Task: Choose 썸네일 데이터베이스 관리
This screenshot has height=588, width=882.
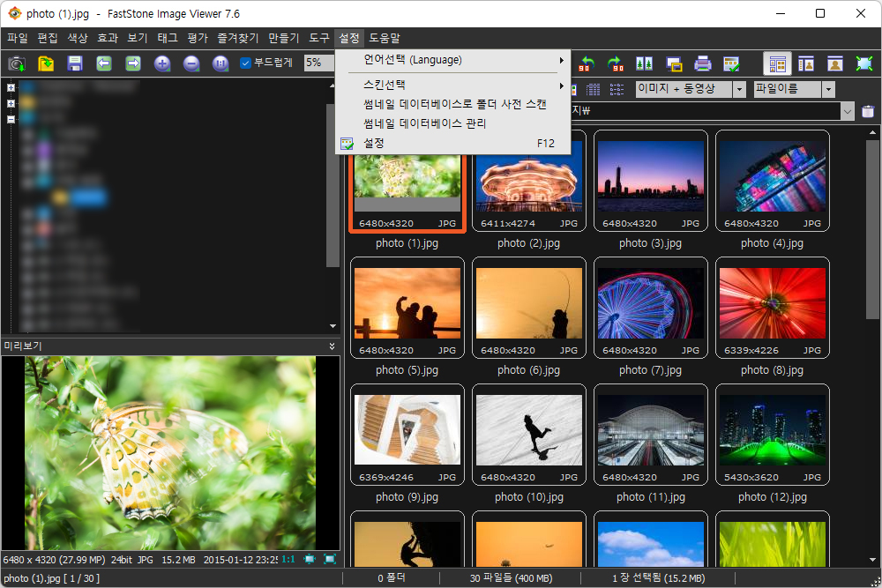Action: pyautogui.click(x=452, y=123)
